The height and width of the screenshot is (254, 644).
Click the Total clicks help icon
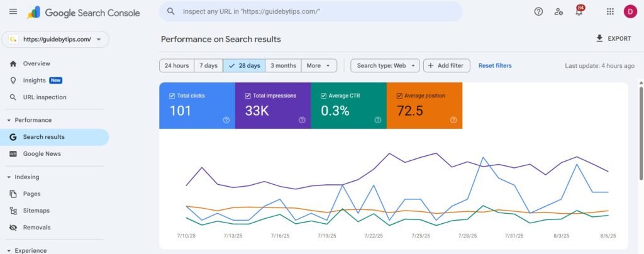tap(226, 119)
